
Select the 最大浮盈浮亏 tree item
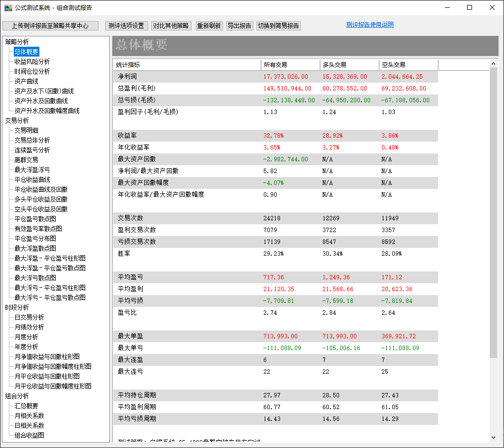[32, 170]
